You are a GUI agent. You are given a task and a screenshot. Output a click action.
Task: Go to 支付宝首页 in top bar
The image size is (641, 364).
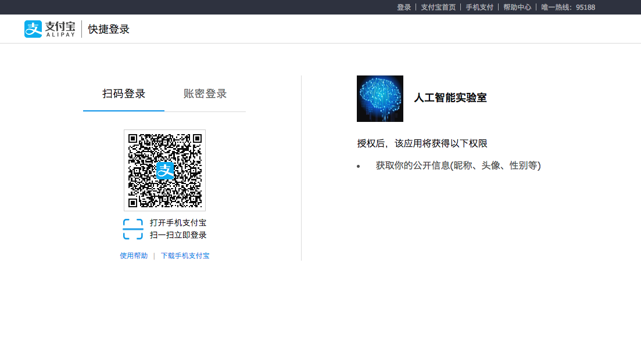(x=438, y=8)
